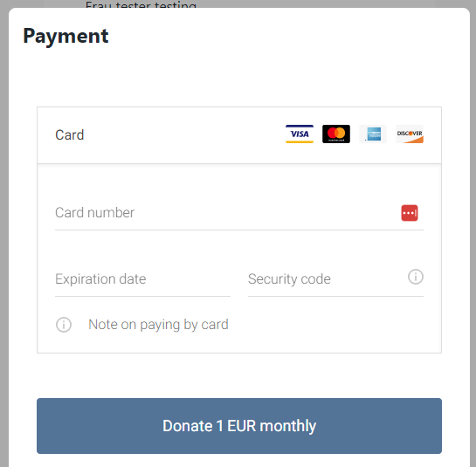Screen dimensions: 476x467
Task: Focus the Card number field
Action: pos(239,213)
